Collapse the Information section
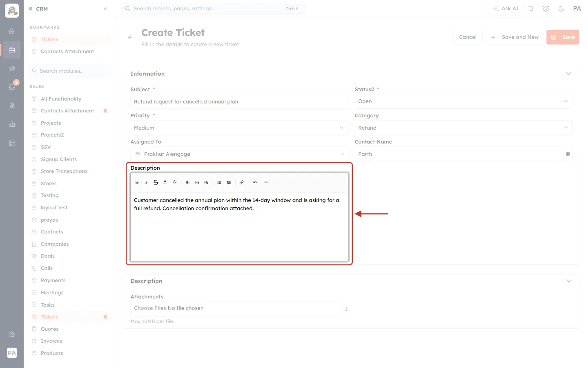 568,74
